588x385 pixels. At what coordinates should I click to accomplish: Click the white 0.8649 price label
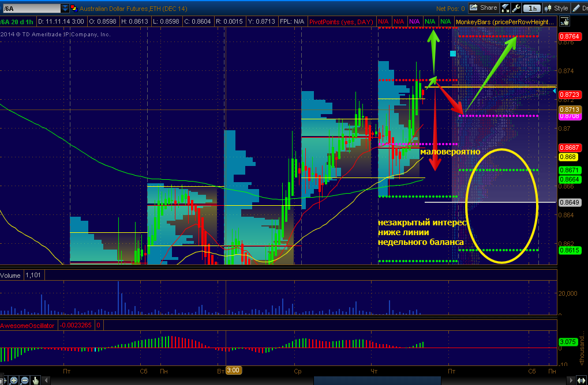pyautogui.click(x=570, y=202)
